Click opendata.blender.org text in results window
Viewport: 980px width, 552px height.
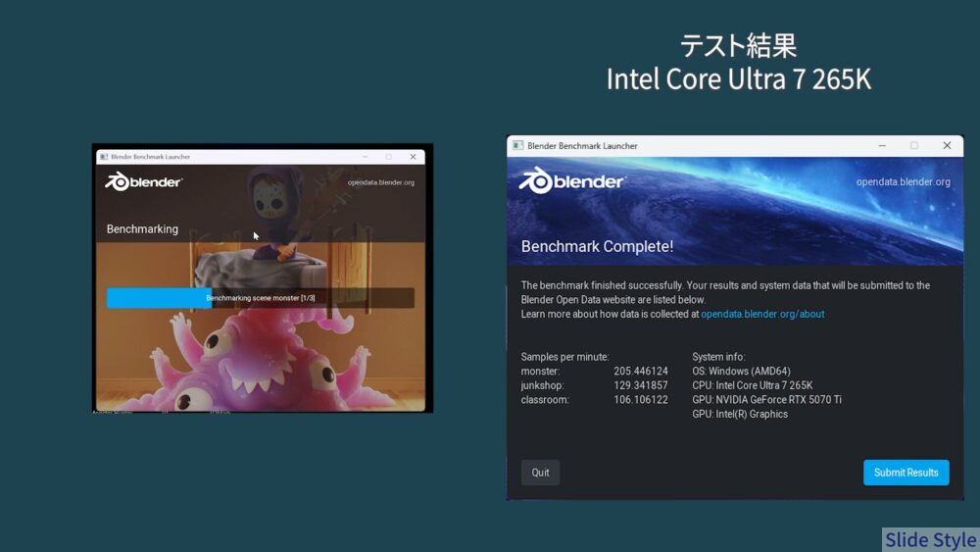click(x=904, y=182)
